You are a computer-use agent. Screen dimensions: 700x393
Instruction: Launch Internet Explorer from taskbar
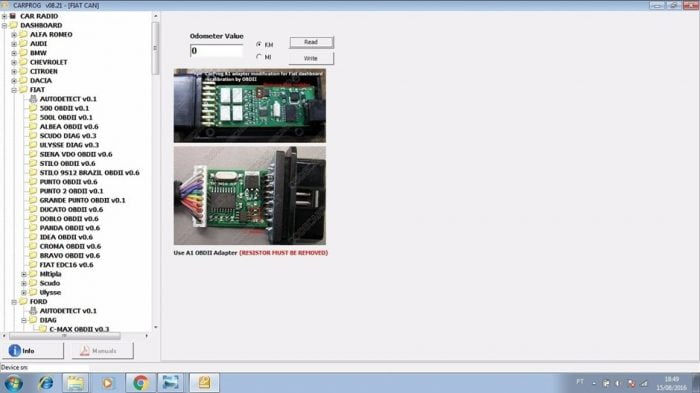coord(46,383)
